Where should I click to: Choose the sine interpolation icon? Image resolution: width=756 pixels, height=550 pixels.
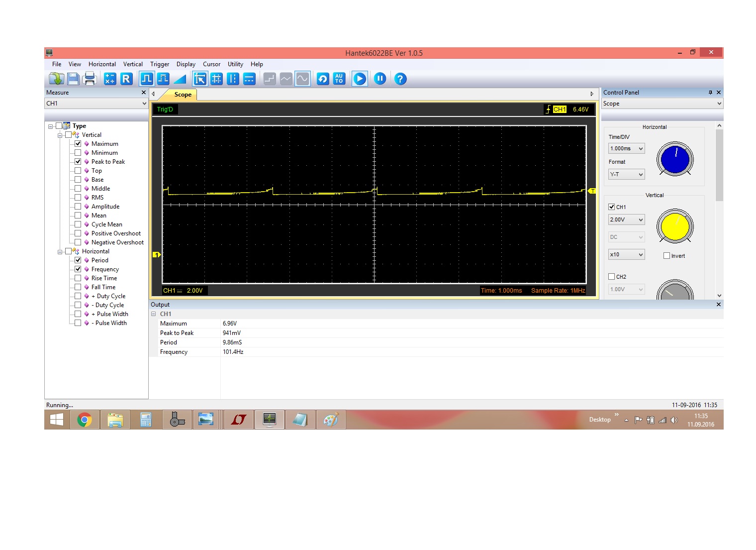click(x=302, y=79)
